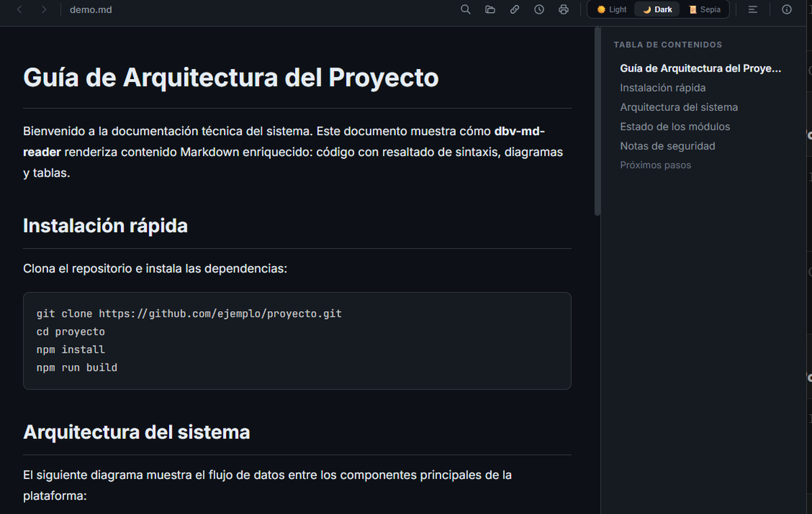Click the open folder icon
The image size is (812, 514).
pos(490,9)
